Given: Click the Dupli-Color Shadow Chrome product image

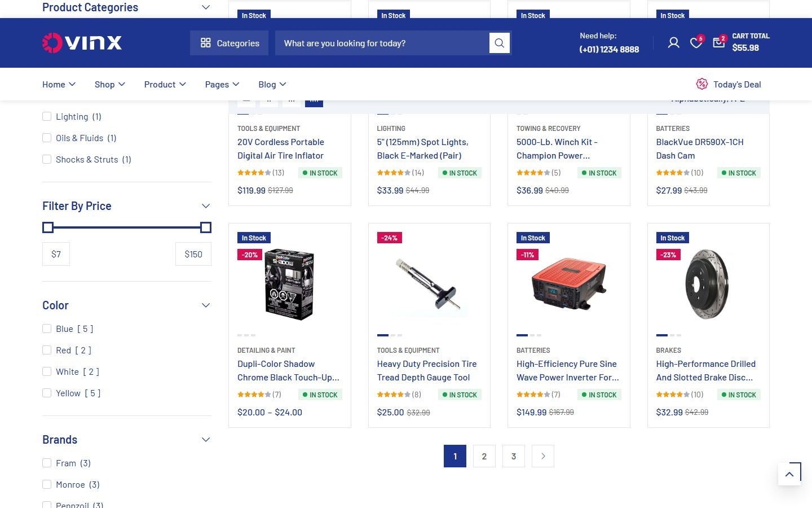Looking at the screenshot, I should tap(289, 284).
